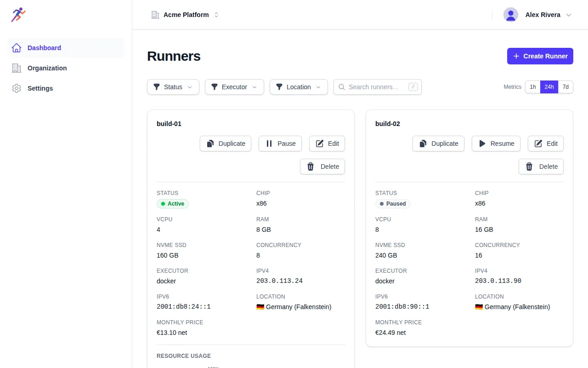588x368 pixels.
Task: Click the slash shortcut badge in search
Action: [x=413, y=87]
